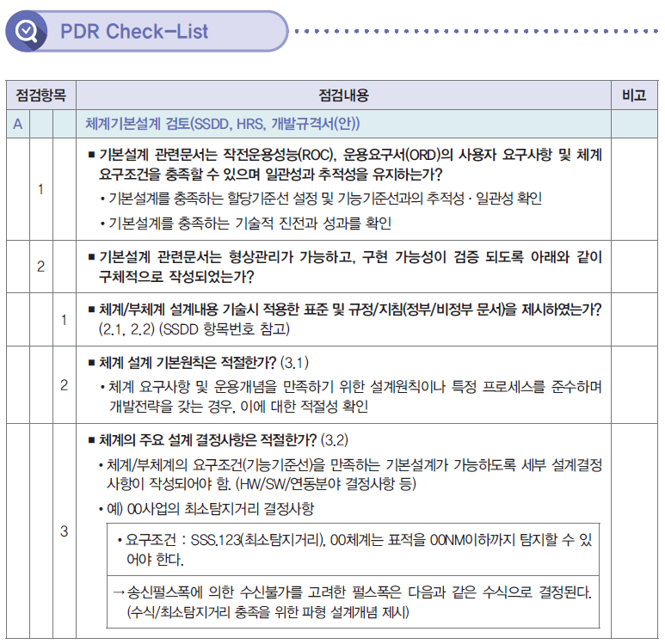Click the line 구체적으로 작성되었는가?
The width and height of the screenshot is (665, 644).
(x=176, y=277)
